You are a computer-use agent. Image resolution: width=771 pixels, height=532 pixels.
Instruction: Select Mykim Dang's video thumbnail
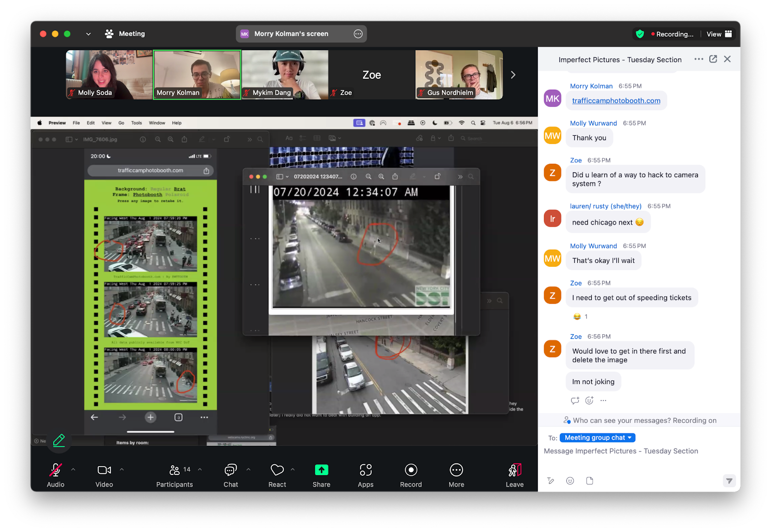click(x=285, y=75)
